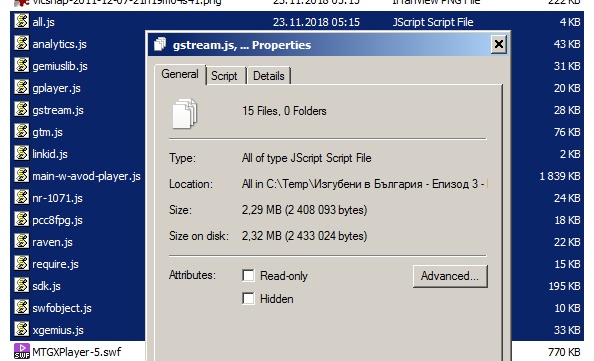The height and width of the screenshot is (361, 594).
Task: Open the Advanced... attributes dialog
Action: (450, 276)
